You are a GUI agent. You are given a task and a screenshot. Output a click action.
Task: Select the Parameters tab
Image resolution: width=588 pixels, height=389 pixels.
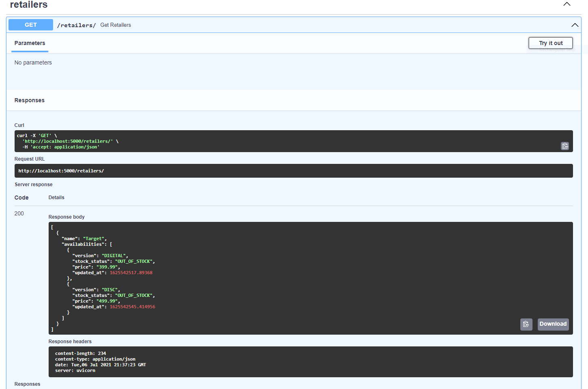[30, 43]
